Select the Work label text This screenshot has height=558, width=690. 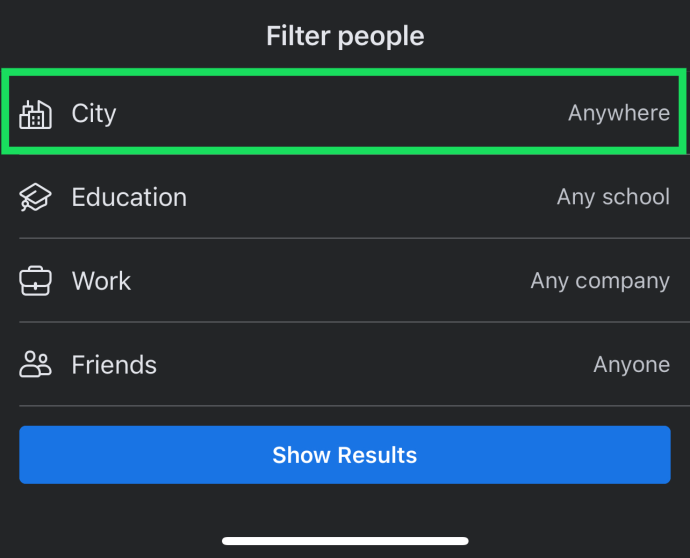101,281
